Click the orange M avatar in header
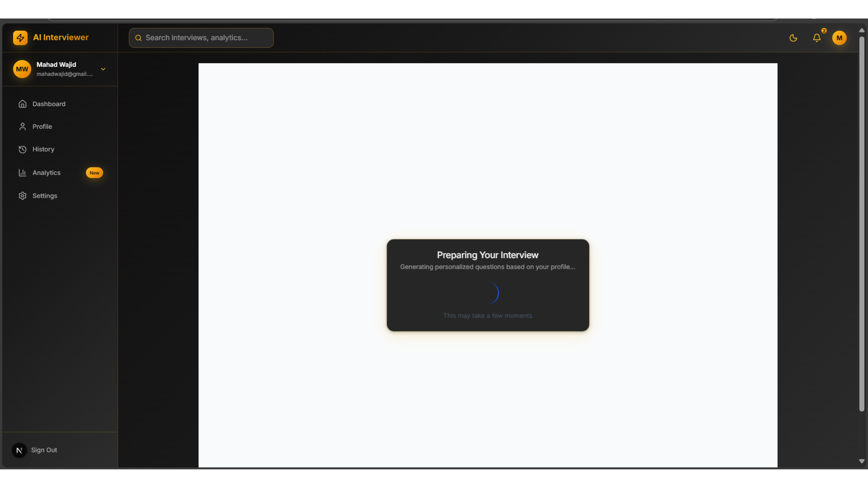This screenshot has height=488, width=868. (x=839, y=38)
